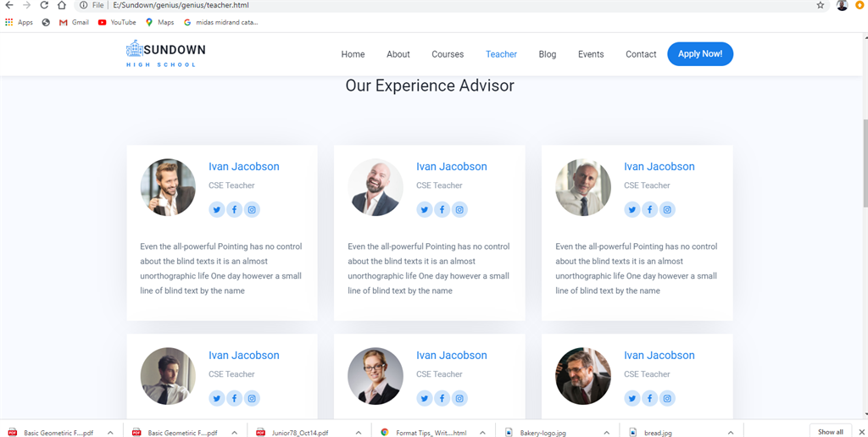Open Facebook for the woman teacher with glasses

[442, 398]
